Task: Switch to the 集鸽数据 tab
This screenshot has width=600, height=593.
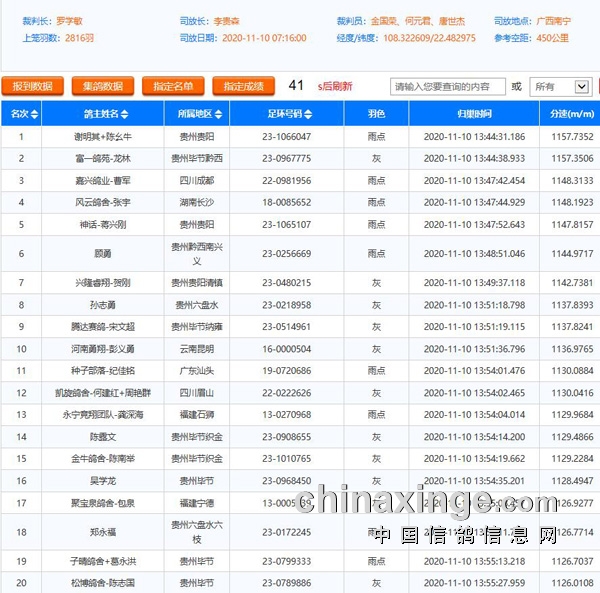Action: click(x=103, y=87)
